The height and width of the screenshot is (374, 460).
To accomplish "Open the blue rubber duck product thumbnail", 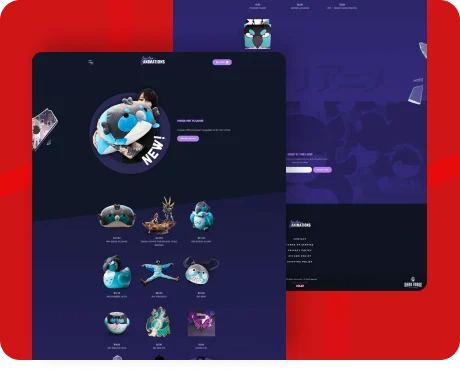I will pyautogui.click(x=117, y=272).
